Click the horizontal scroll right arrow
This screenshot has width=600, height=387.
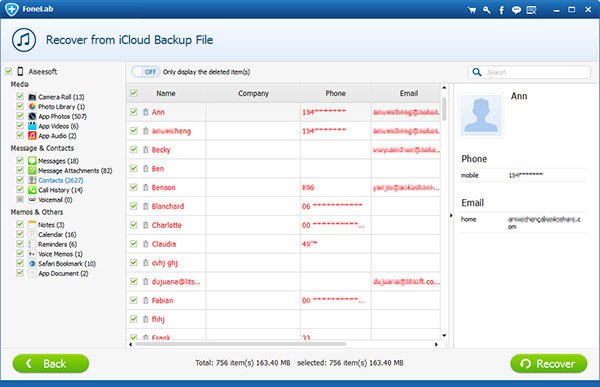(436, 344)
